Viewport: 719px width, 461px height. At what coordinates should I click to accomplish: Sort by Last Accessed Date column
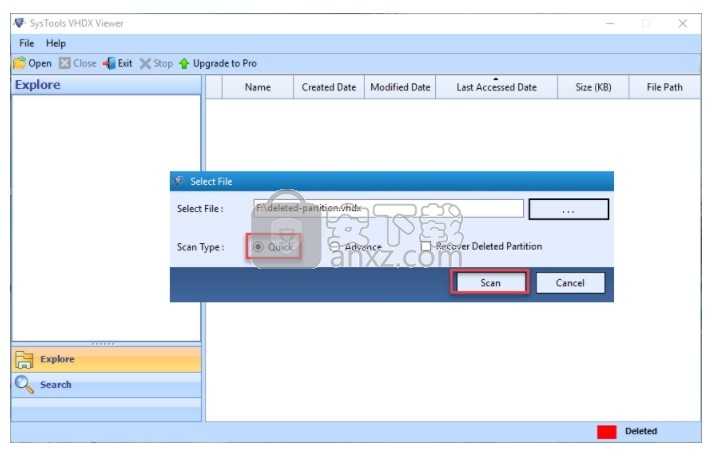pos(497,87)
